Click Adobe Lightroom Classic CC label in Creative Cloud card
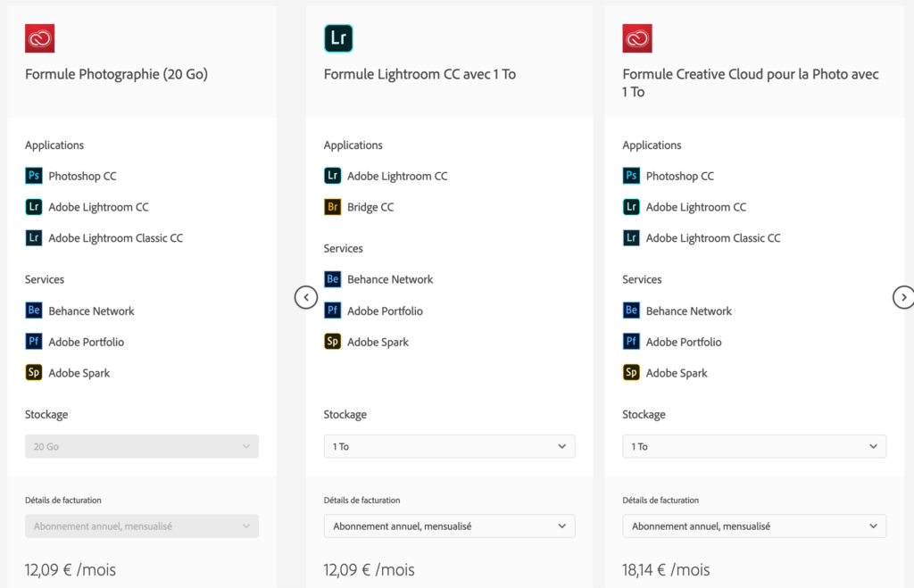The width and height of the screenshot is (914, 588). tap(713, 238)
